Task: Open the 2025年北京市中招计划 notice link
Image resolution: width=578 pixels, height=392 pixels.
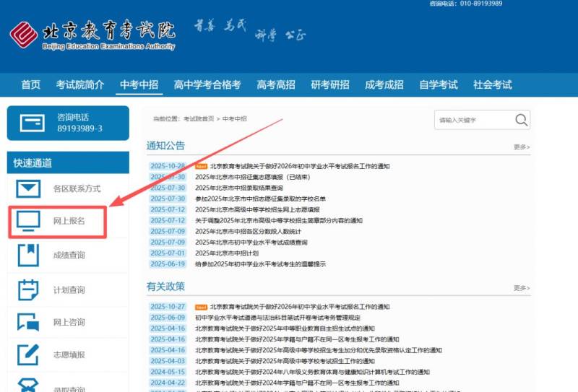Action: (226, 253)
